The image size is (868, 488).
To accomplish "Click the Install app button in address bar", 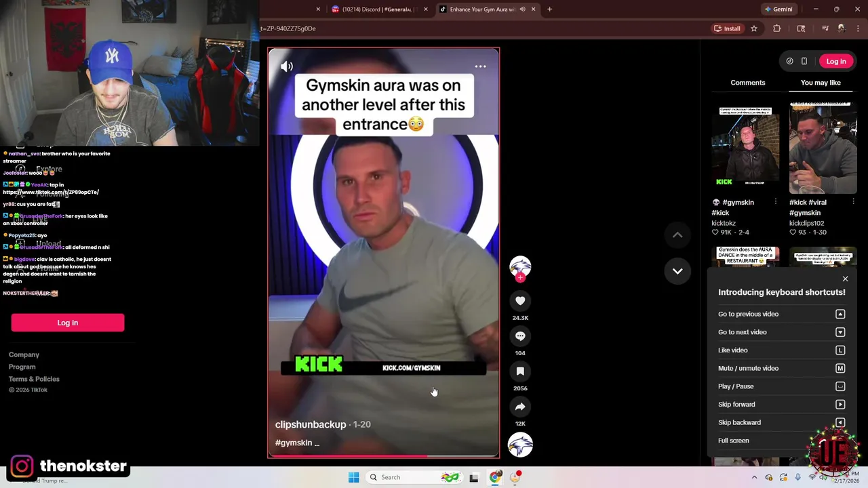I will point(727,28).
